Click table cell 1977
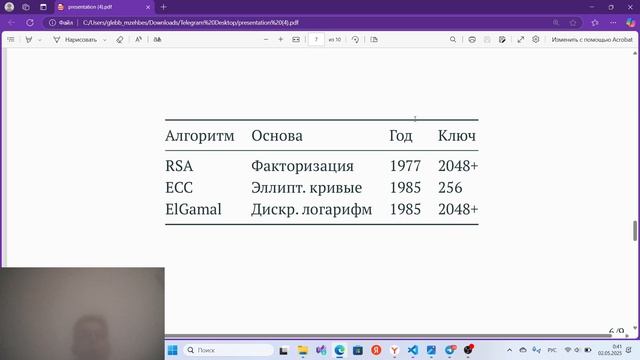This screenshot has height=360, width=640. tap(405, 166)
